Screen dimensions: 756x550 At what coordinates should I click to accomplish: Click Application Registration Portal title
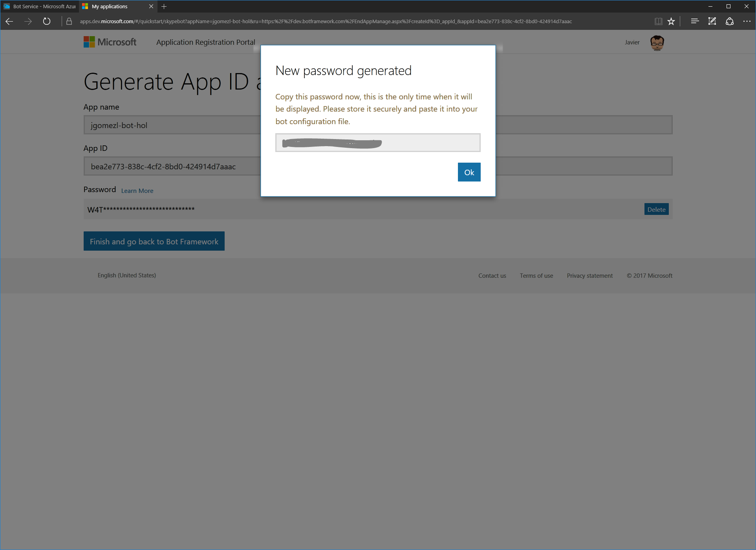(206, 42)
